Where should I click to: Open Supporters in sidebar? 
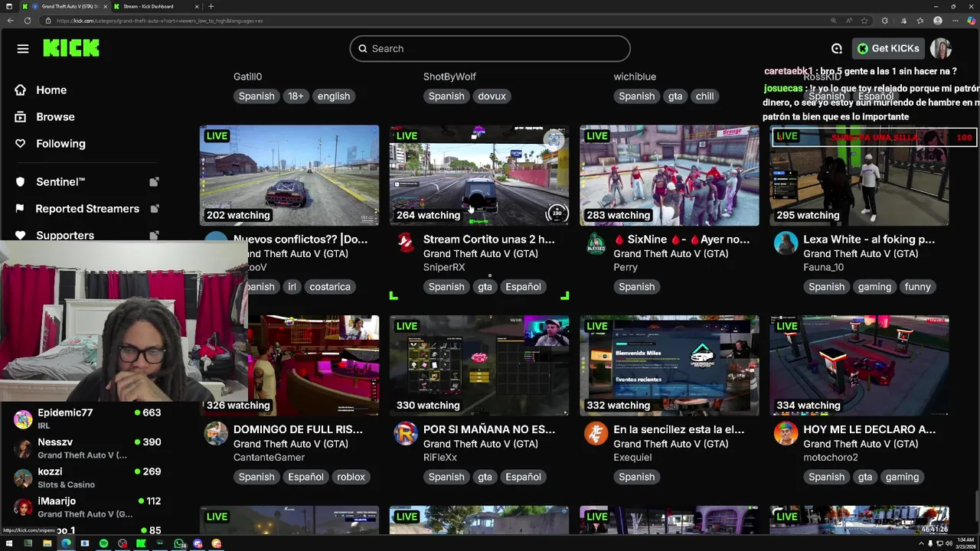pyautogui.click(x=65, y=235)
